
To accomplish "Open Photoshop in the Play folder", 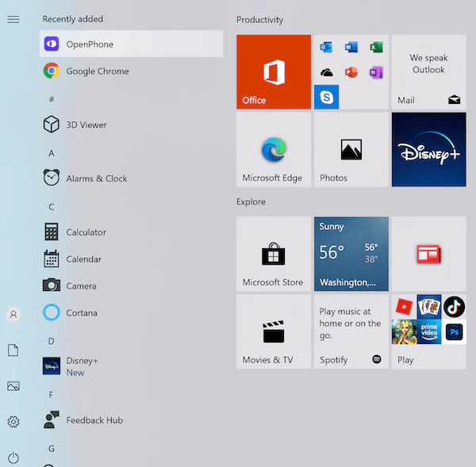I will (454, 331).
